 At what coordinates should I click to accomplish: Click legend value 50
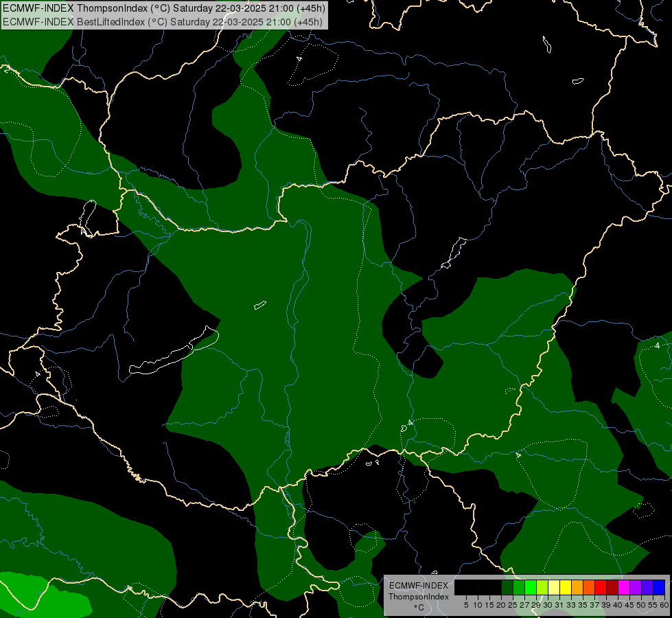pos(641,605)
